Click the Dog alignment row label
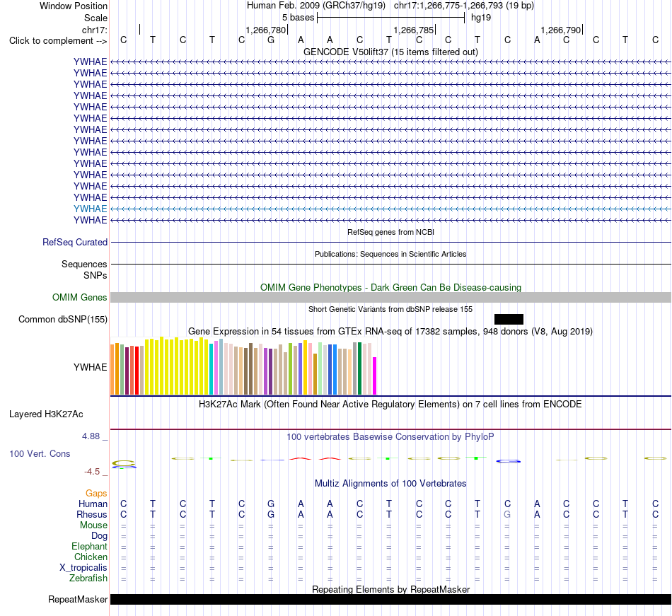The height and width of the screenshot is (616, 672). (x=99, y=536)
